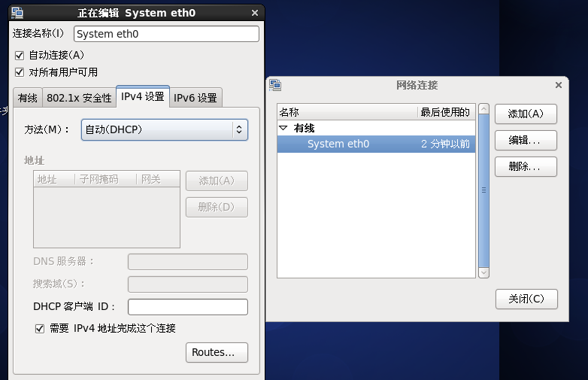Click the disabled 删除(D) address button
This screenshot has height=380, width=588.
(x=217, y=207)
